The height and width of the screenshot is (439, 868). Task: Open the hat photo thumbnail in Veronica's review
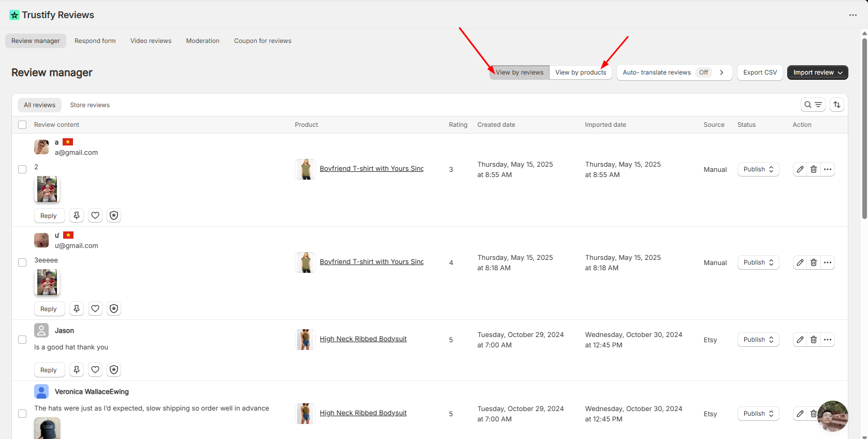pyautogui.click(x=47, y=429)
